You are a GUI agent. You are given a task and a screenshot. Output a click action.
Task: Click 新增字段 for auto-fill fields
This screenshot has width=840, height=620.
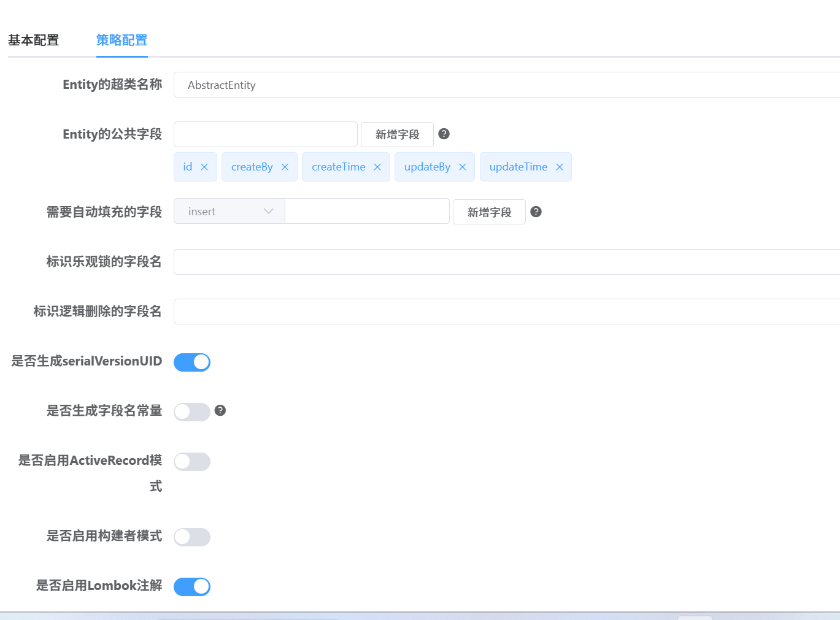tap(488, 212)
